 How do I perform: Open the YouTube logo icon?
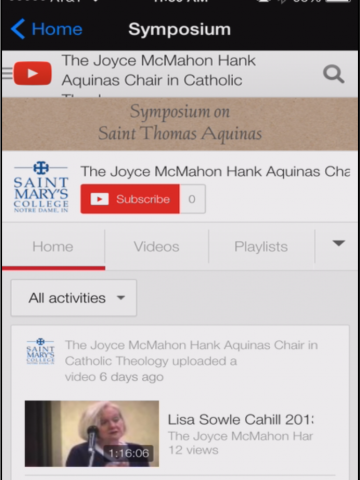click(32, 73)
